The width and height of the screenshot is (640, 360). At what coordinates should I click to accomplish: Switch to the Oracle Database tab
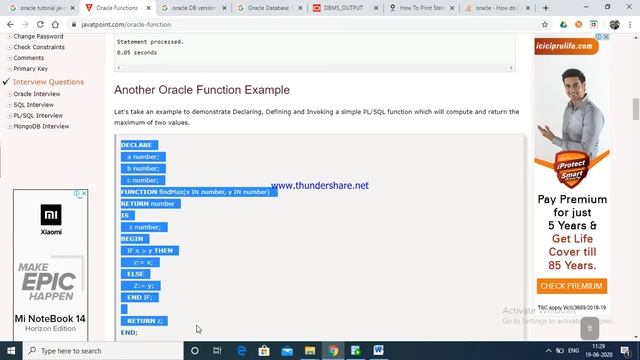point(269,8)
